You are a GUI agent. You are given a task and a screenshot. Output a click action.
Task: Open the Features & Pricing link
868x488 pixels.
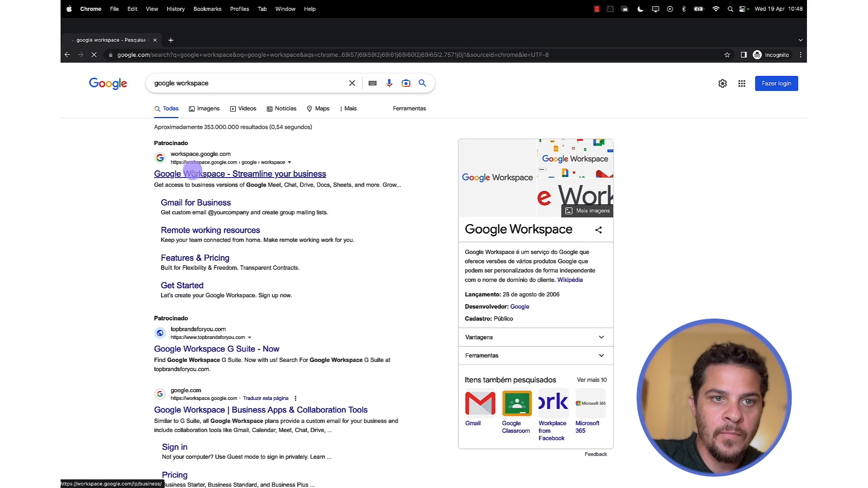pos(195,258)
